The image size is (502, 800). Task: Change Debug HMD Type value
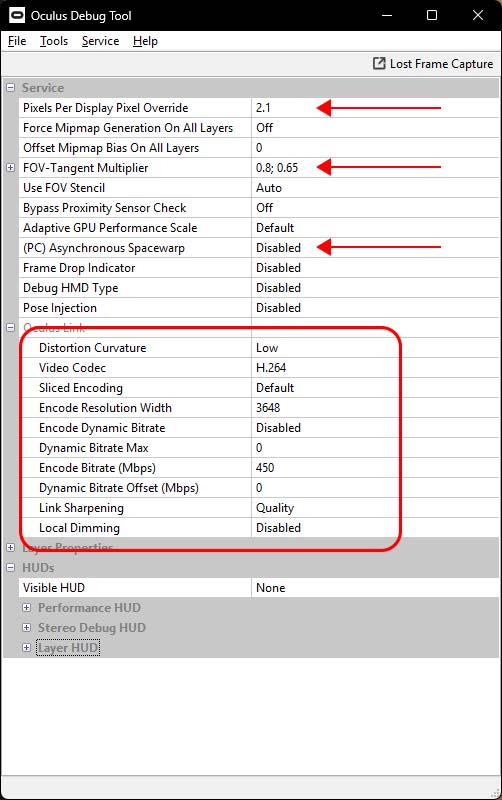click(375, 288)
